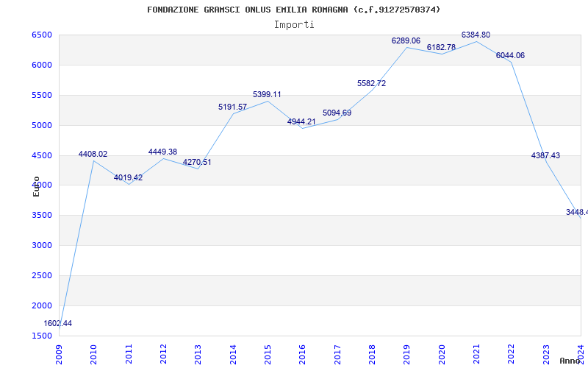This screenshot has height=368, width=588.
Task: Select the data label 6182.78
Action: 442,47
